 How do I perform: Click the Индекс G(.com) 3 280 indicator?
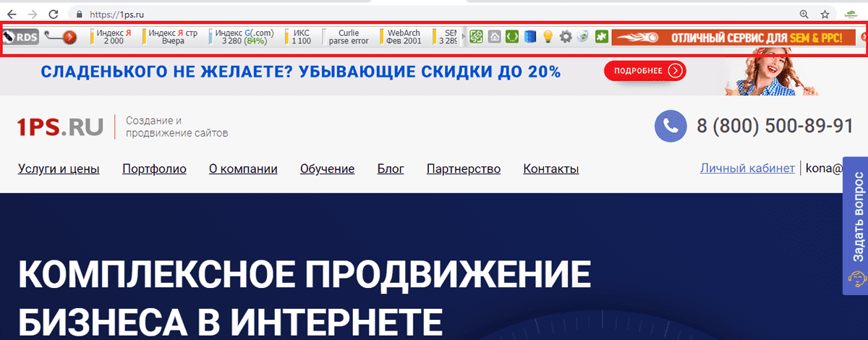click(x=243, y=37)
